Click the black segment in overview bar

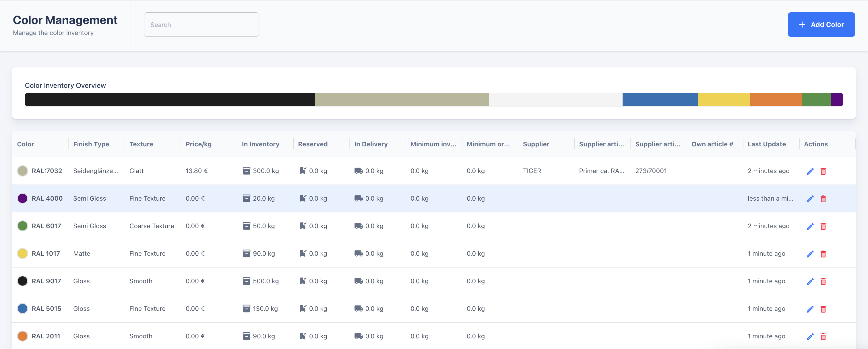(170, 100)
